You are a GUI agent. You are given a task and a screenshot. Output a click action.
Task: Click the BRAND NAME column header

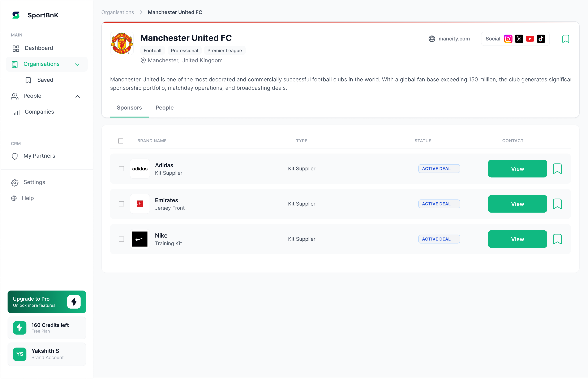pyautogui.click(x=152, y=141)
